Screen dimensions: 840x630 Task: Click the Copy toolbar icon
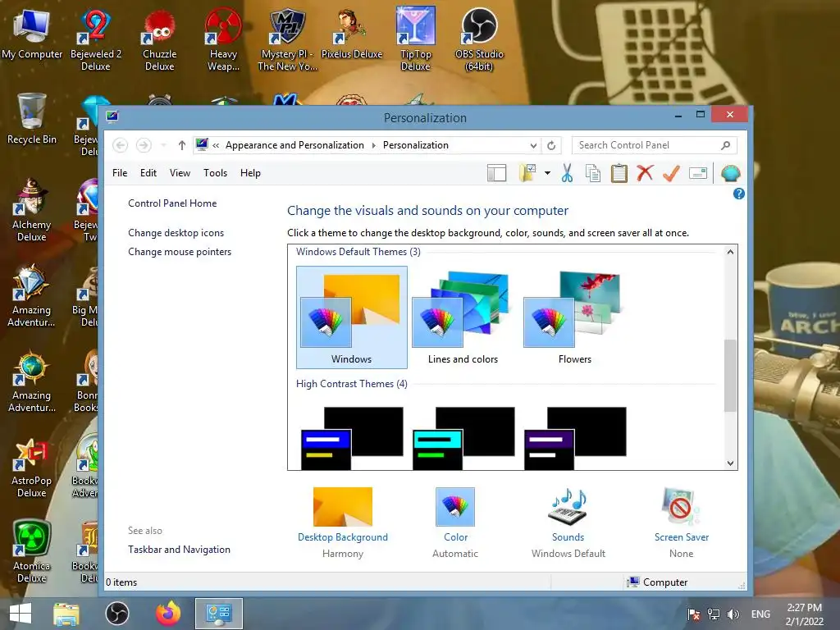[593, 173]
